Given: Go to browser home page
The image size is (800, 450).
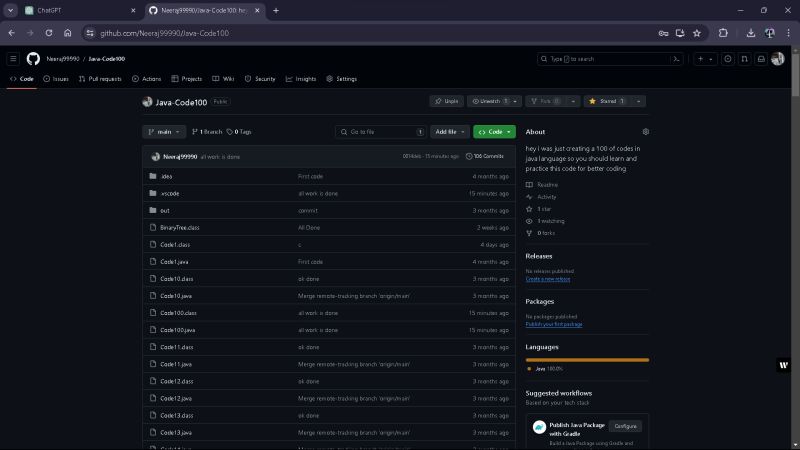Looking at the screenshot, I should click(x=67, y=33).
